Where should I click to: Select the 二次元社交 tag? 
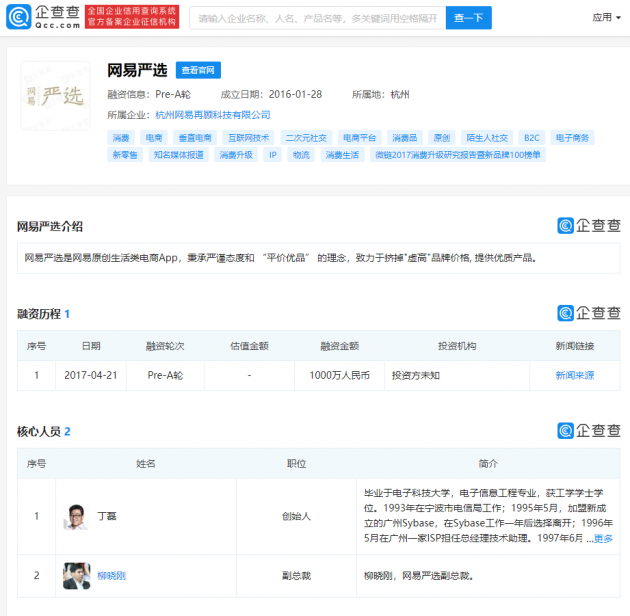coord(306,138)
